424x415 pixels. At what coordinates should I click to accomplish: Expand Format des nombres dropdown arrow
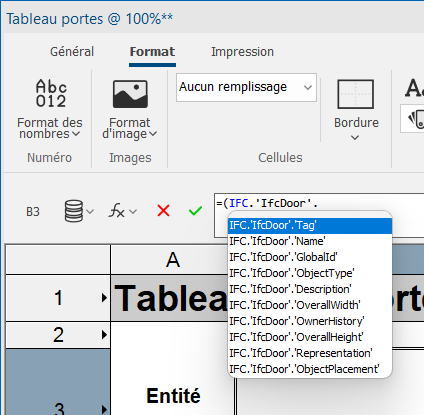(x=76, y=134)
